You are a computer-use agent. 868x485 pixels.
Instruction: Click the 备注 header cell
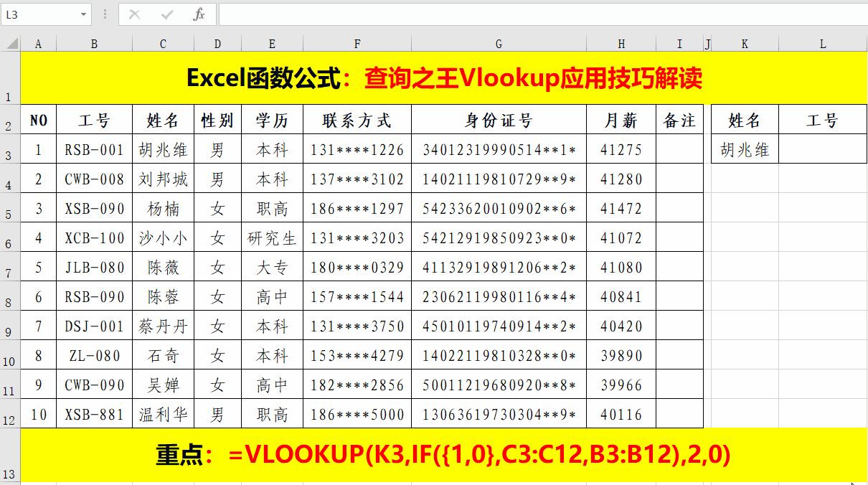(679, 120)
